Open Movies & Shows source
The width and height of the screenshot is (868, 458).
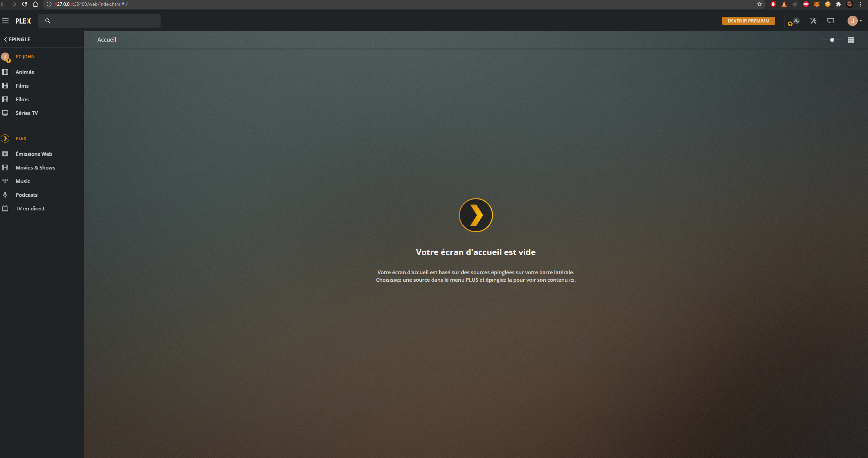35,167
